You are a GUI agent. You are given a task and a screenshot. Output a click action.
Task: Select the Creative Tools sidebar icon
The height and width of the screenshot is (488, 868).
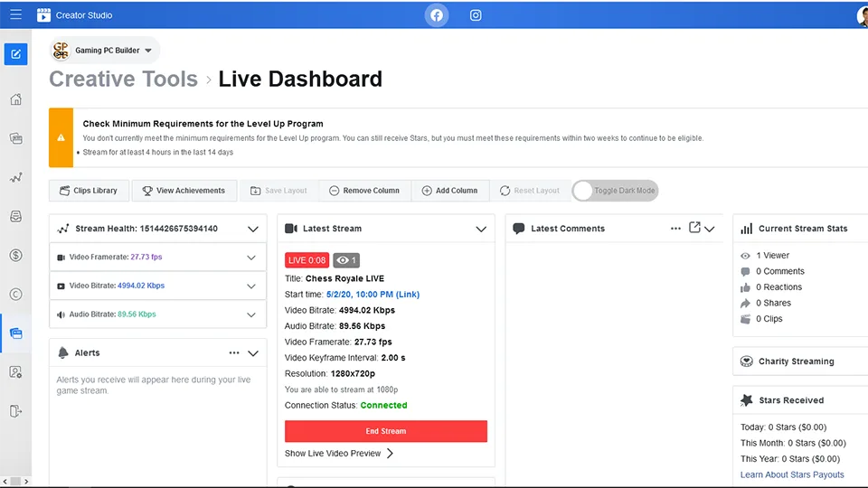pos(15,333)
